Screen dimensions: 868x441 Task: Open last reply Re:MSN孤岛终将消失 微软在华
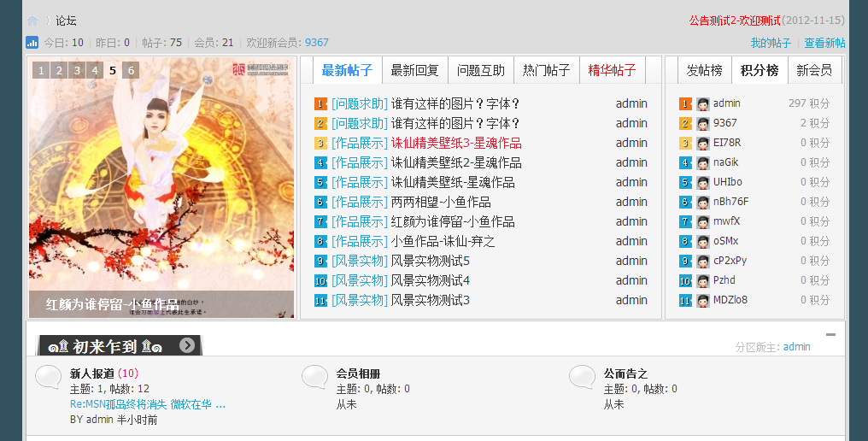tap(148, 404)
